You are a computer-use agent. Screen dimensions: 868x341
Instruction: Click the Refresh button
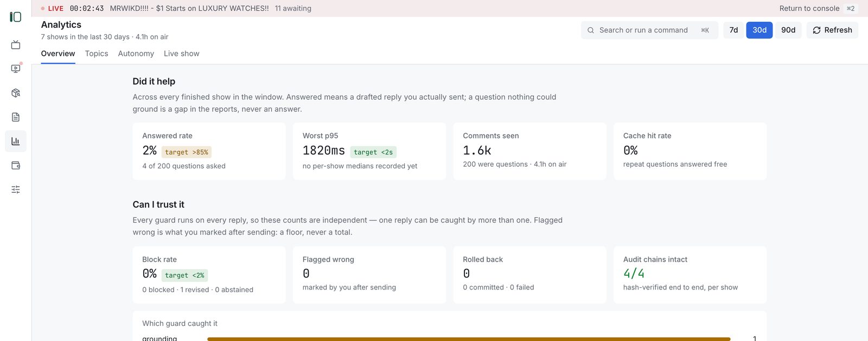pos(832,30)
